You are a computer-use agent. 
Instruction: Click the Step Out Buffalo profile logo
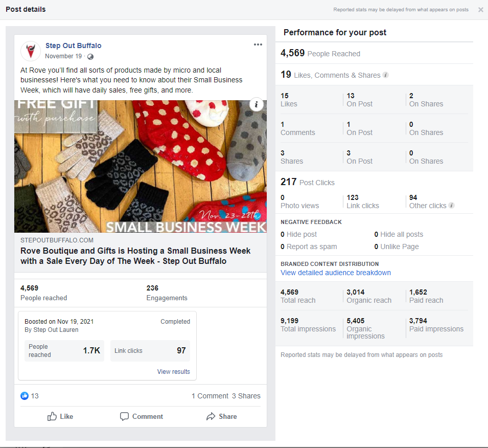click(x=31, y=51)
